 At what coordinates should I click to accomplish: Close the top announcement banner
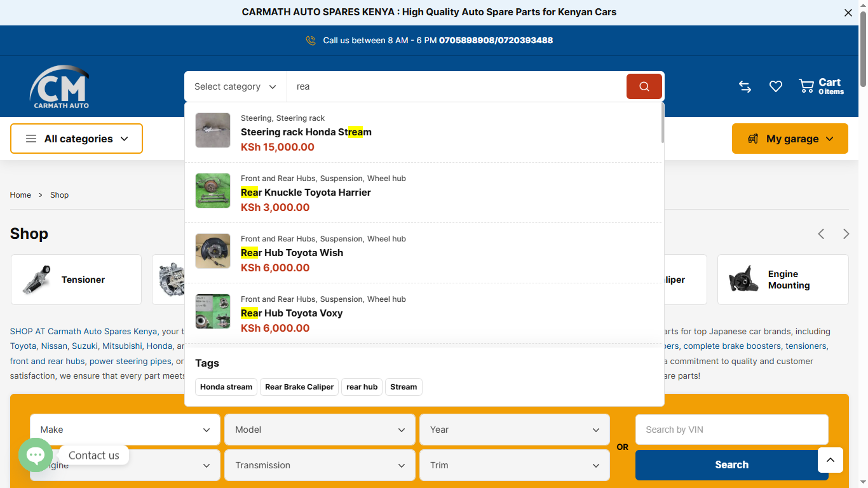(848, 13)
